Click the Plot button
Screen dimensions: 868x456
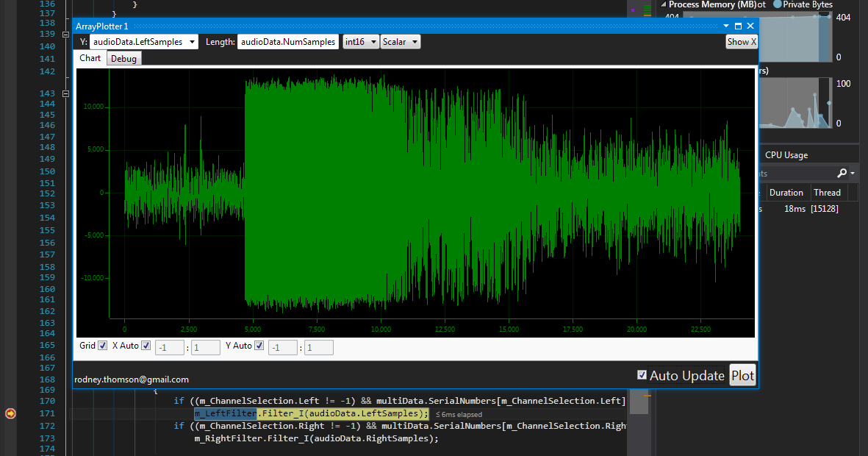point(742,375)
